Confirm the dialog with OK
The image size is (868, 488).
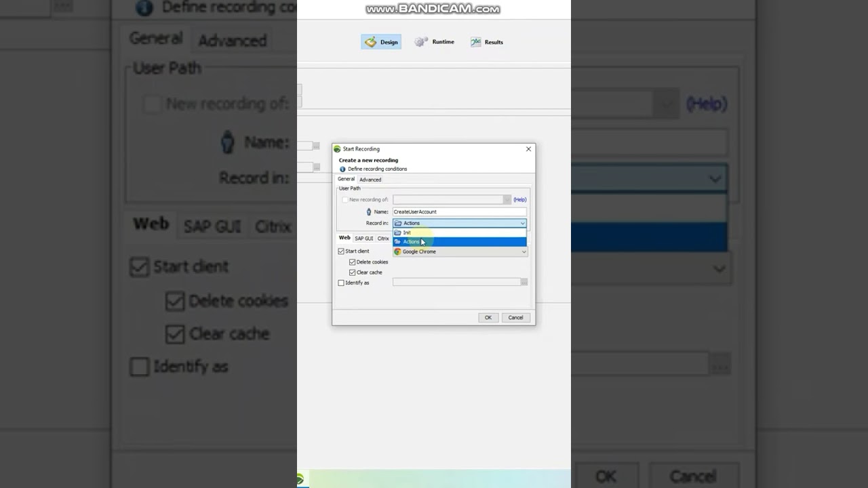click(488, 317)
